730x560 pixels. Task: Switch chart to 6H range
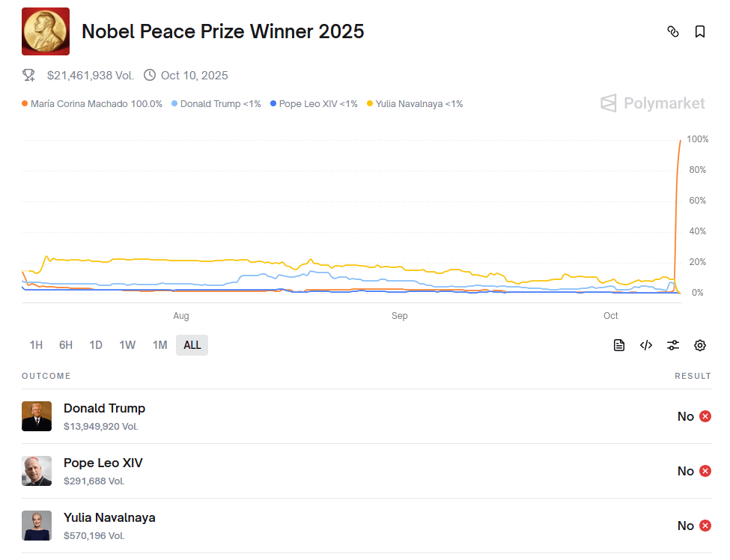coord(66,345)
